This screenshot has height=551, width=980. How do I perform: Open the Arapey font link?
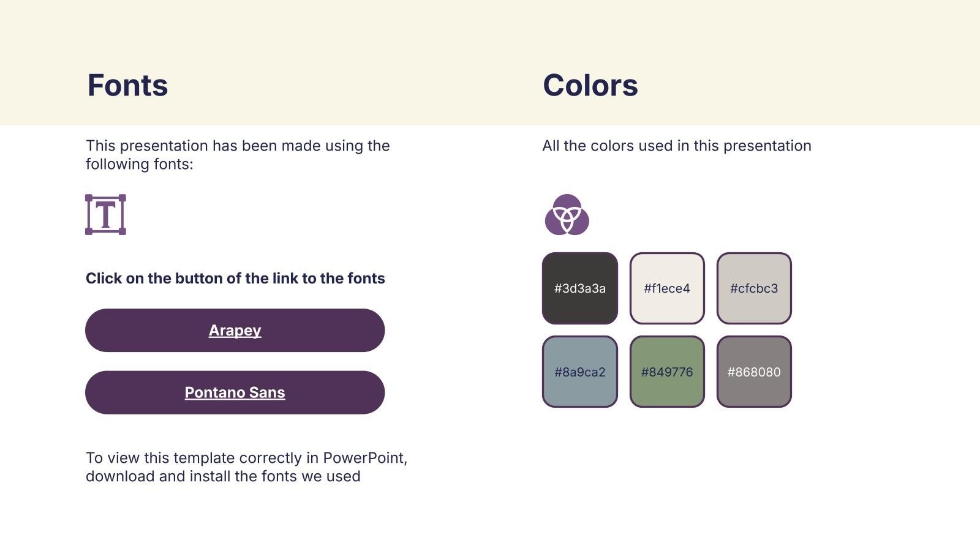coord(235,331)
